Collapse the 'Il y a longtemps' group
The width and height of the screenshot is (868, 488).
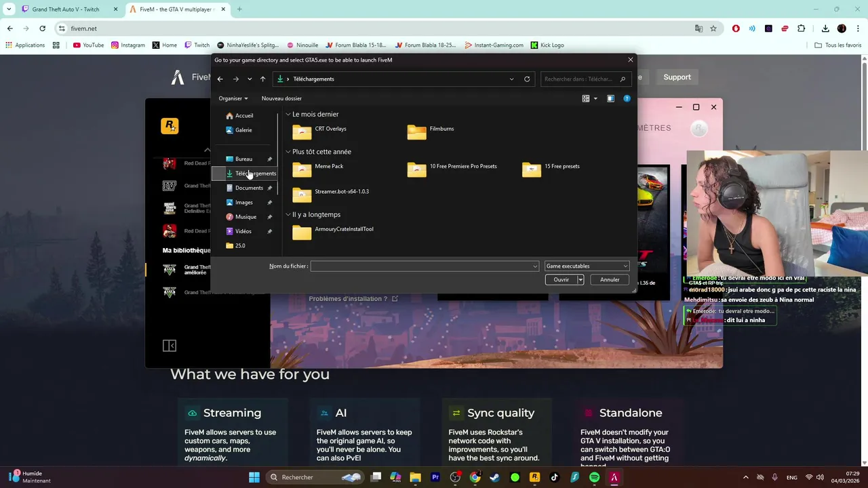pos(288,215)
